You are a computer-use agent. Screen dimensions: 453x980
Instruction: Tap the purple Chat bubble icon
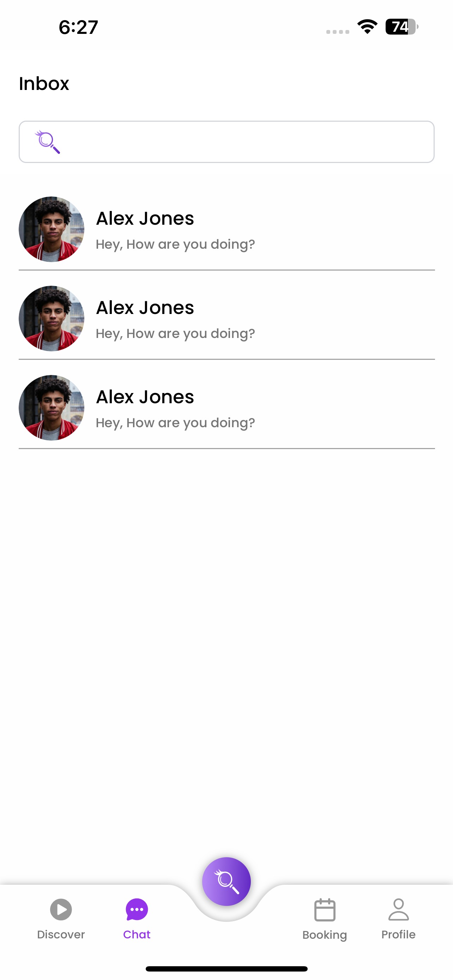[x=137, y=909]
